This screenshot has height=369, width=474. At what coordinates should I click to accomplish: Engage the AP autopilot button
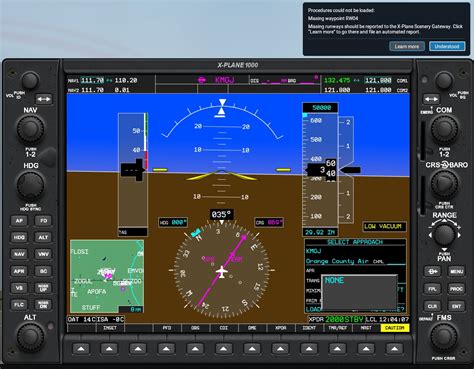pyautogui.click(x=19, y=221)
